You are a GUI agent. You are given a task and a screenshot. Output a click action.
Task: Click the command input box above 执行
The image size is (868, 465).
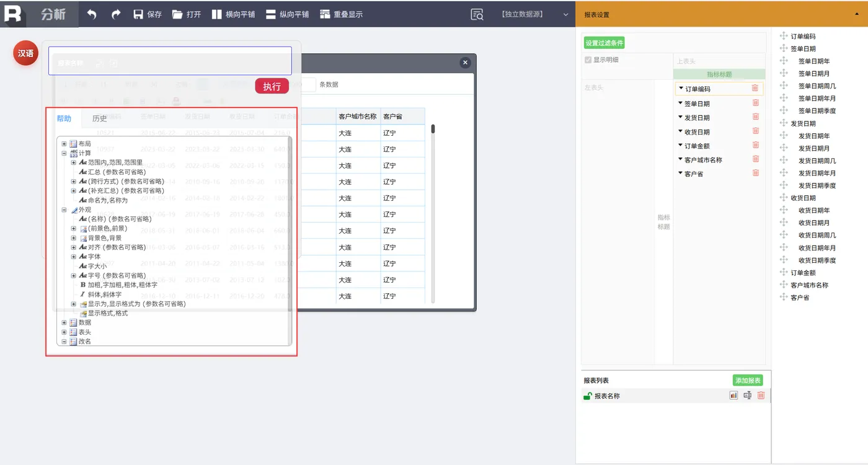pos(170,61)
